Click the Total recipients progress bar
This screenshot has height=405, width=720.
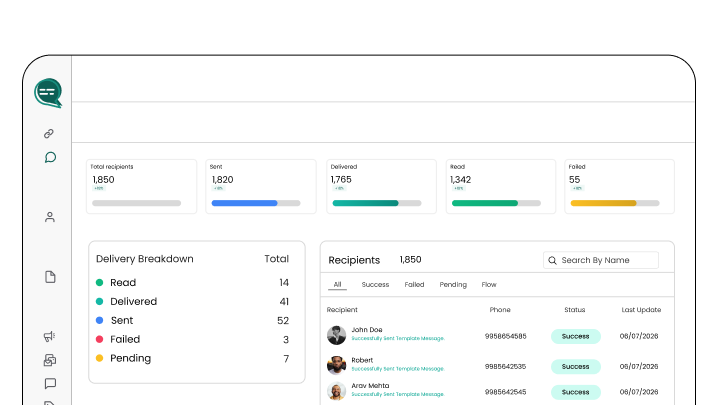(x=136, y=203)
